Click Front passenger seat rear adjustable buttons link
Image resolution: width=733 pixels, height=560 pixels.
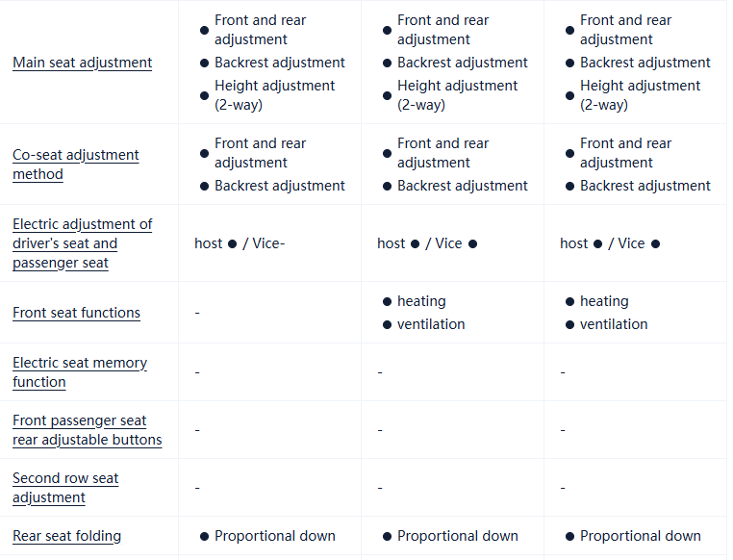click(87, 430)
